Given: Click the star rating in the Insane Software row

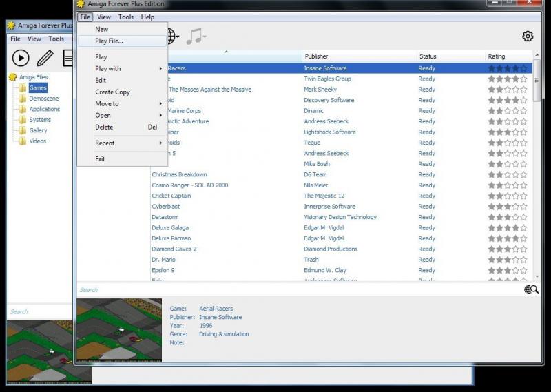Looking at the screenshot, I should (x=508, y=68).
